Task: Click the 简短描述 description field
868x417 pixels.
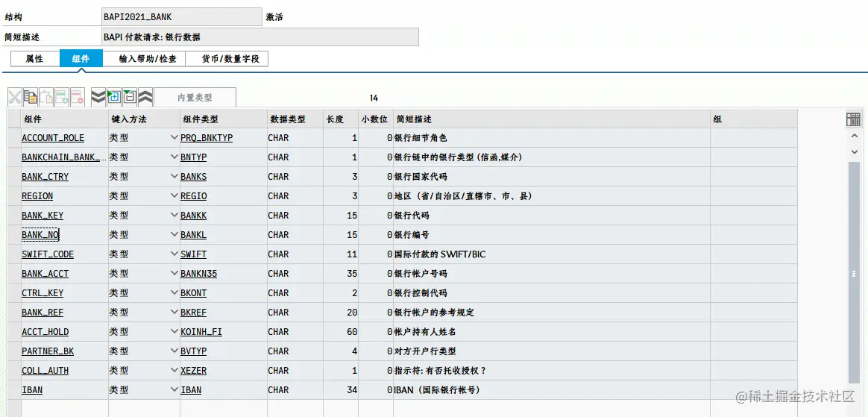Action: 260,37
